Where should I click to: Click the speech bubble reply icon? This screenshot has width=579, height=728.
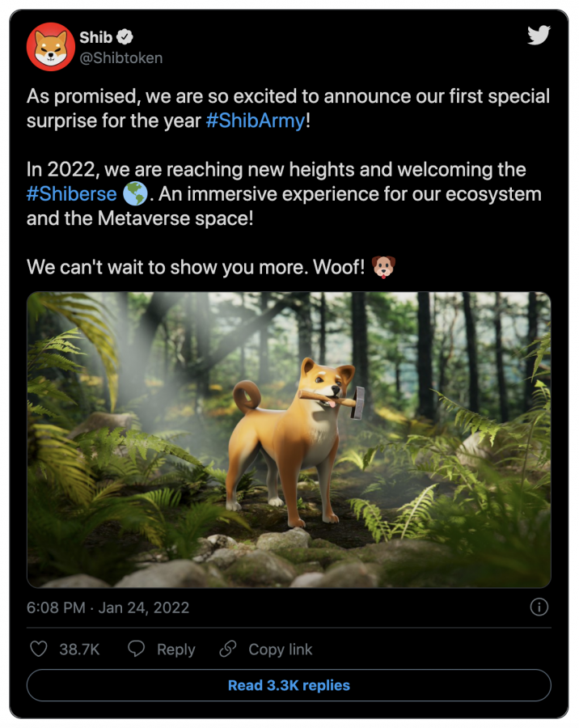137,649
